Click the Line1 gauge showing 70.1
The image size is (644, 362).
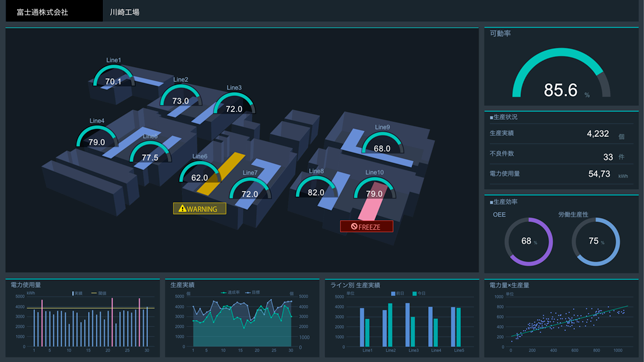coord(114,76)
